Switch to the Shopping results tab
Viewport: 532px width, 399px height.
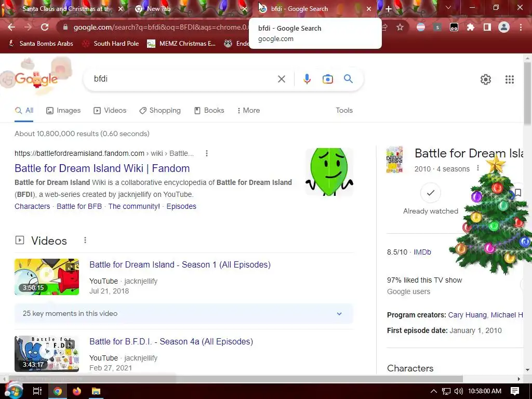coord(160,110)
